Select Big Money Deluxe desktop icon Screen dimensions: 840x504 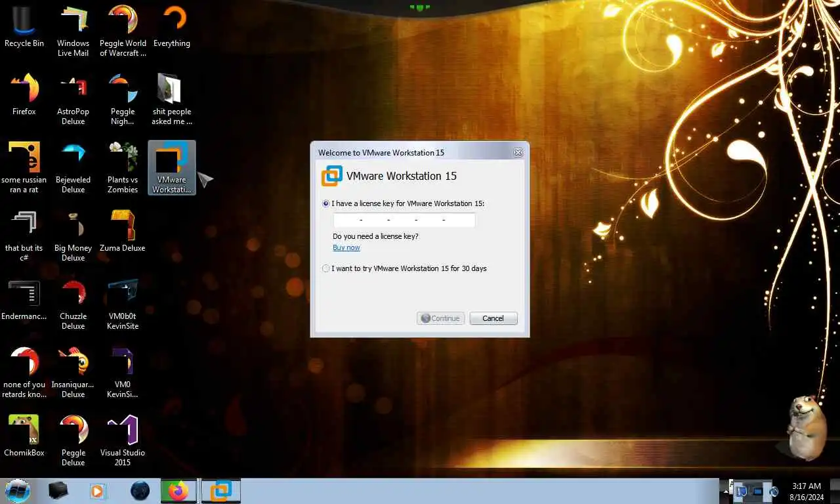tap(73, 236)
